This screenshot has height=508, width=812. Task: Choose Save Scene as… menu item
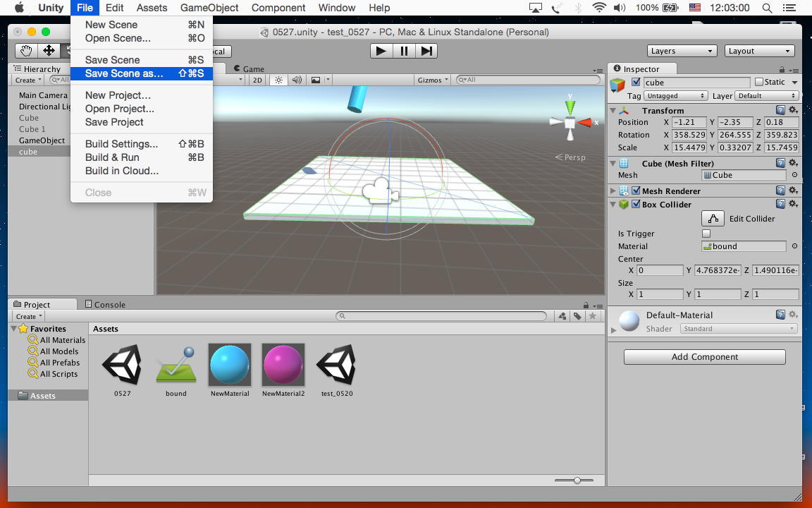[x=142, y=73]
